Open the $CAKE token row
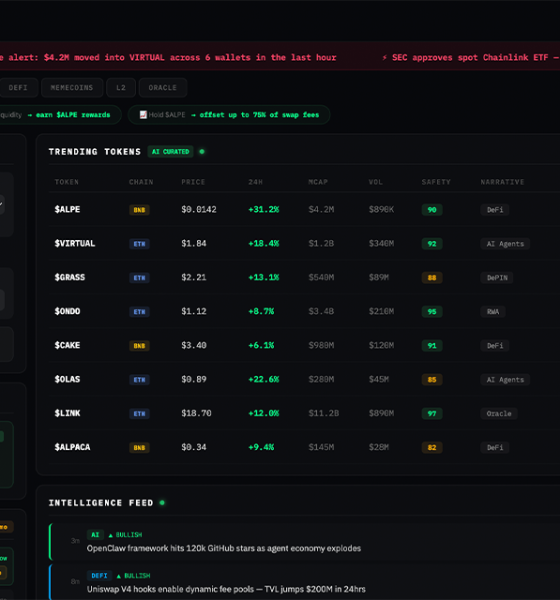The height and width of the screenshot is (600, 560). 304,345
